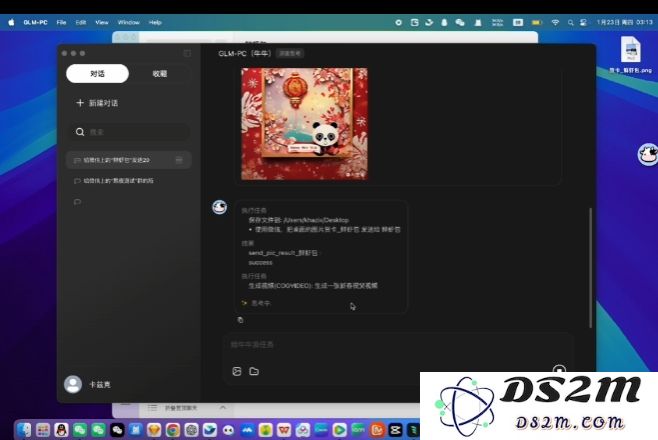Open the Help menu
The height and width of the screenshot is (440, 658).
pyautogui.click(x=155, y=23)
